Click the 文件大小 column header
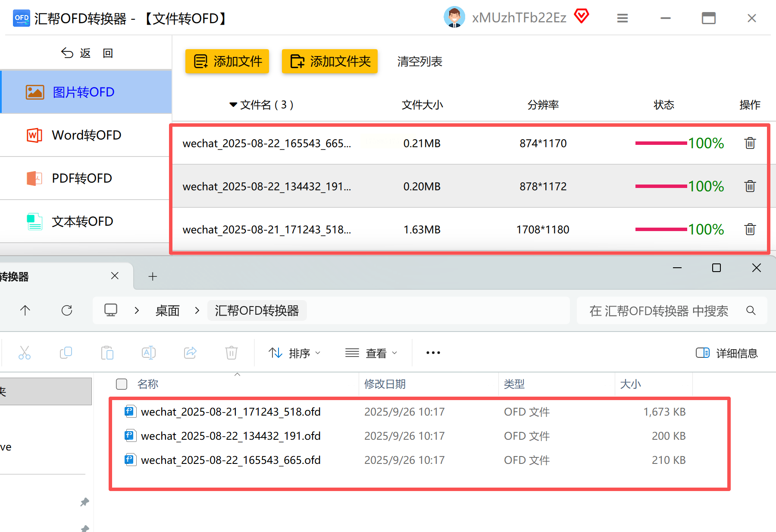The height and width of the screenshot is (532, 776). point(422,105)
